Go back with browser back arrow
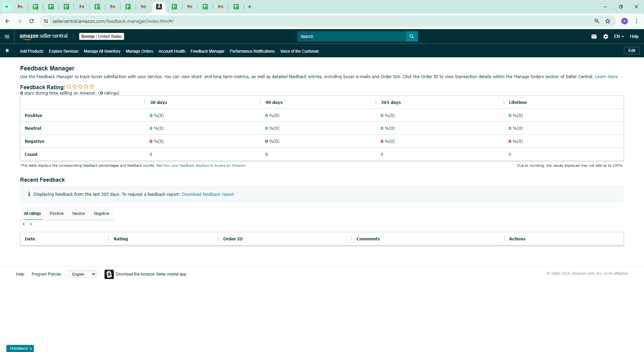 coord(7,21)
